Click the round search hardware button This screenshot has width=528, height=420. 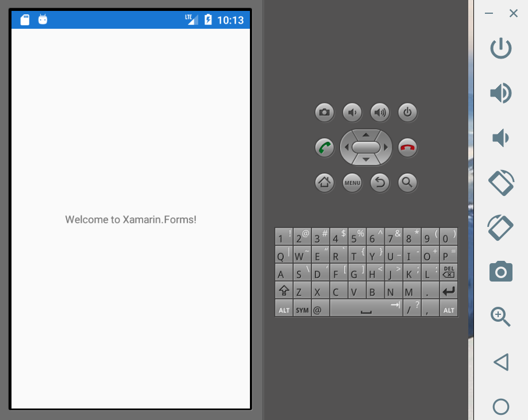[407, 183]
